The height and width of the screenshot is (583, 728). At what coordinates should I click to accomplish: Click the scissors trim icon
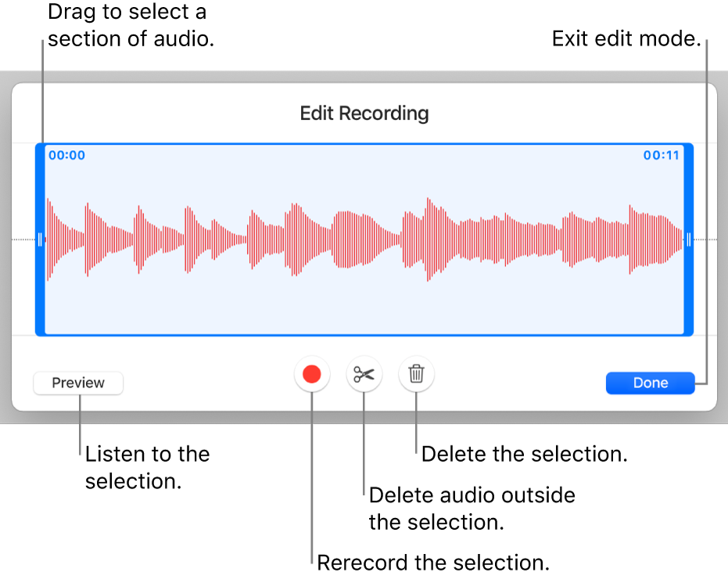click(364, 375)
